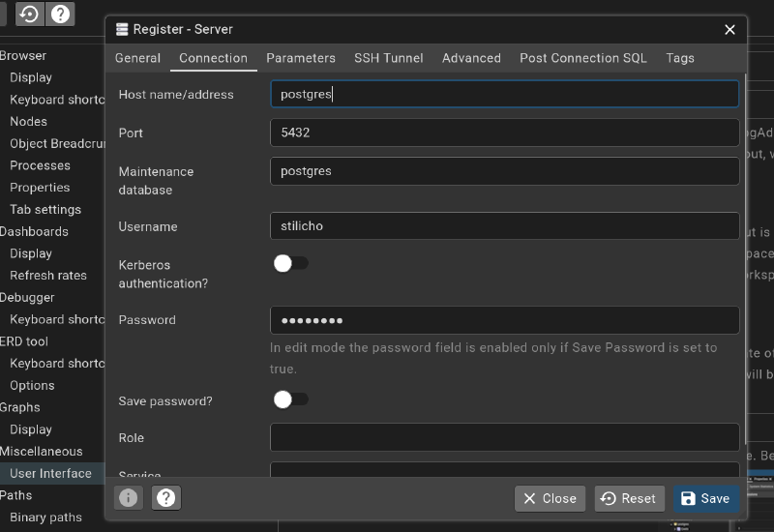774x532 pixels.
Task: Go to the Advanced tab
Action: pyautogui.click(x=471, y=58)
